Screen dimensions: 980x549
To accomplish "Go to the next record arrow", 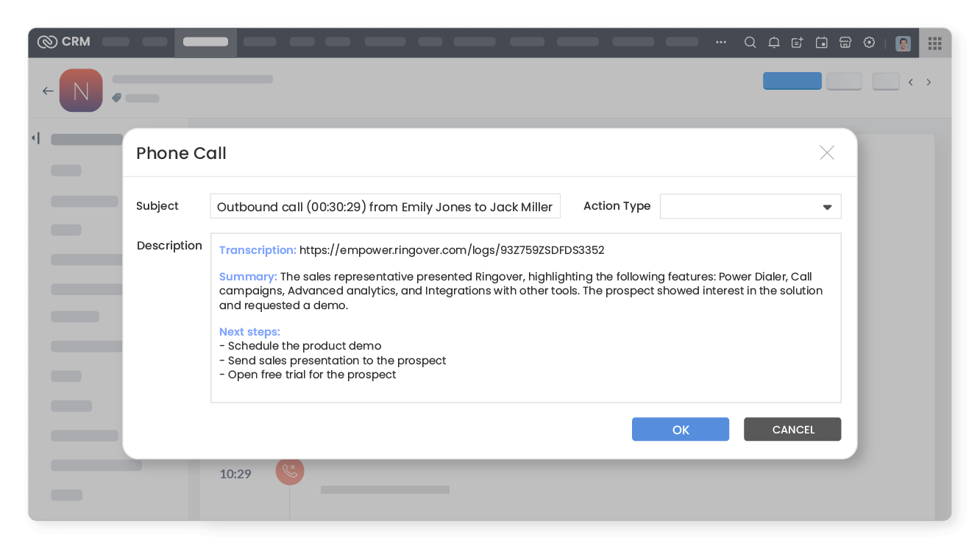I will (x=928, y=82).
